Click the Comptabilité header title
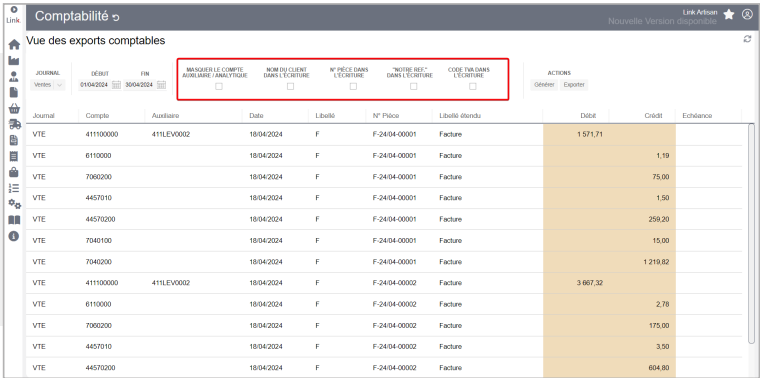This screenshot has width=760, height=378. point(72,16)
